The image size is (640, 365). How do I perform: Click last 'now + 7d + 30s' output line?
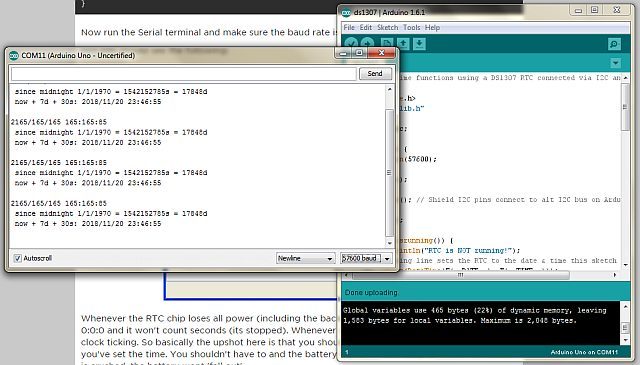(x=88, y=224)
